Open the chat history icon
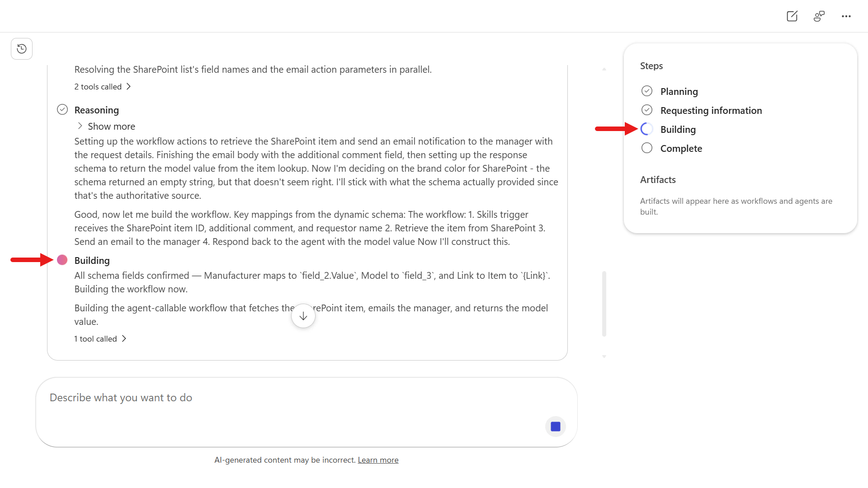868x488 pixels. click(22, 49)
